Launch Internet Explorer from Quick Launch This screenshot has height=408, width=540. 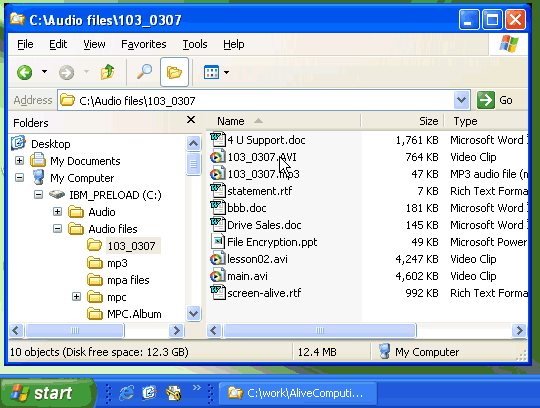click(126, 393)
